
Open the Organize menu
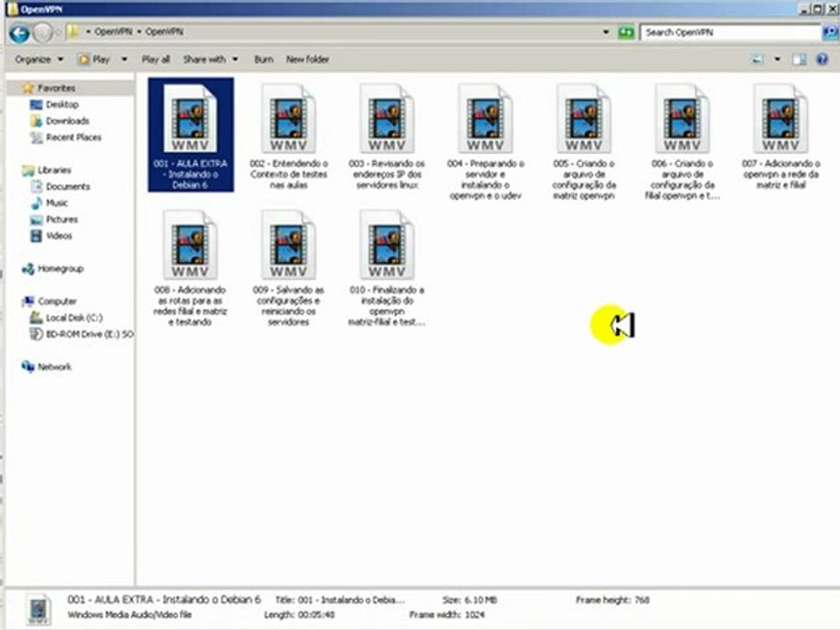(38, 59)
